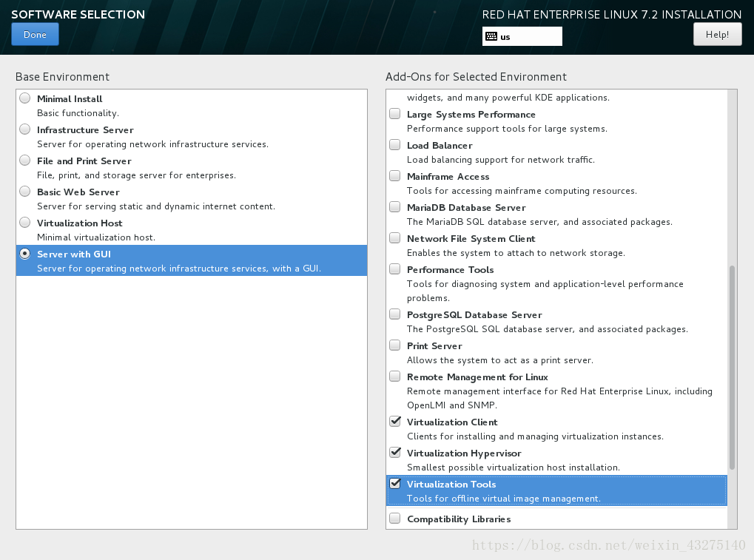Click the add-ons list vertical scrollbar thumb

[x=732, y=367]
